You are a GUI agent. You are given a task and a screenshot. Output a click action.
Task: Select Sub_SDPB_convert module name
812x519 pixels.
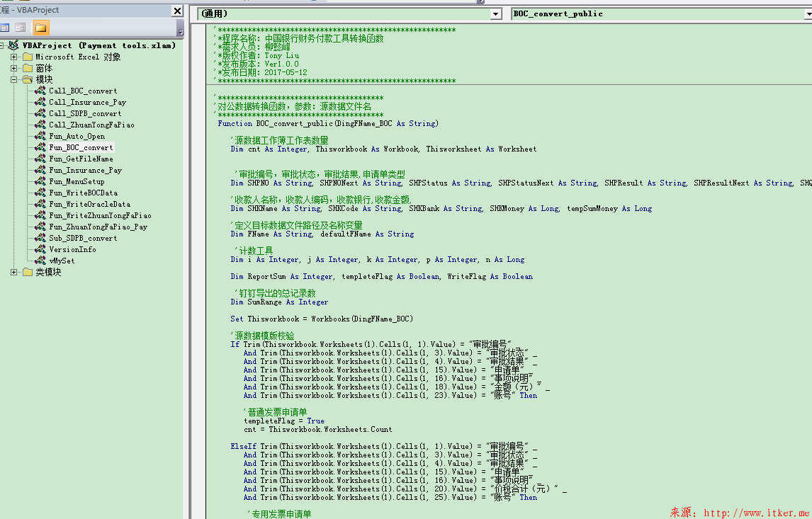coord(83,239)
